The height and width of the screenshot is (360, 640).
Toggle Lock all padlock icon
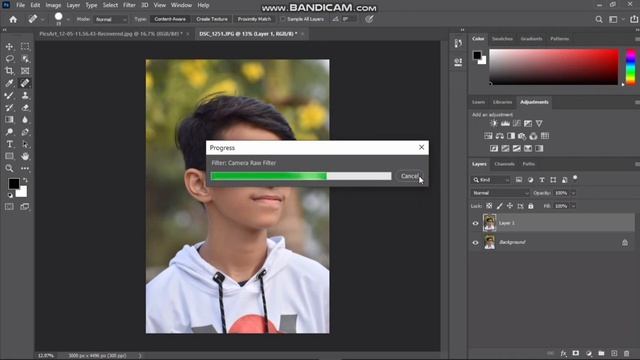click(531, 206)
